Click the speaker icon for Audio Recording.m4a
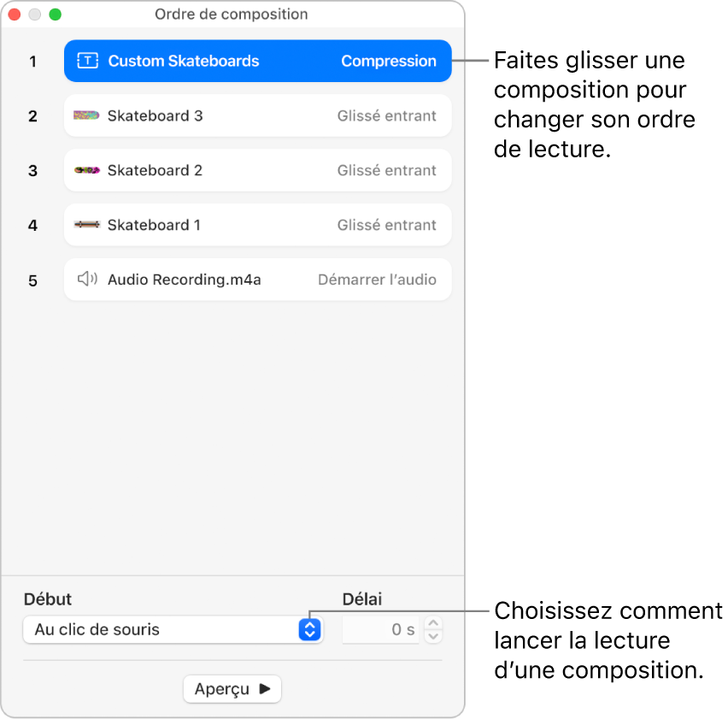The image size is (728, 719). [x=87, y=280]
